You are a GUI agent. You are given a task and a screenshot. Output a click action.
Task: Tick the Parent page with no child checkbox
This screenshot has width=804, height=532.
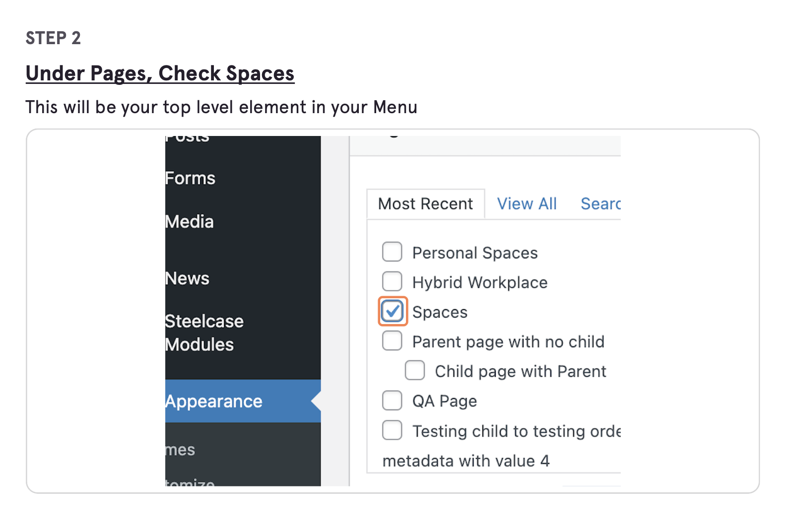tap(392, 341)
